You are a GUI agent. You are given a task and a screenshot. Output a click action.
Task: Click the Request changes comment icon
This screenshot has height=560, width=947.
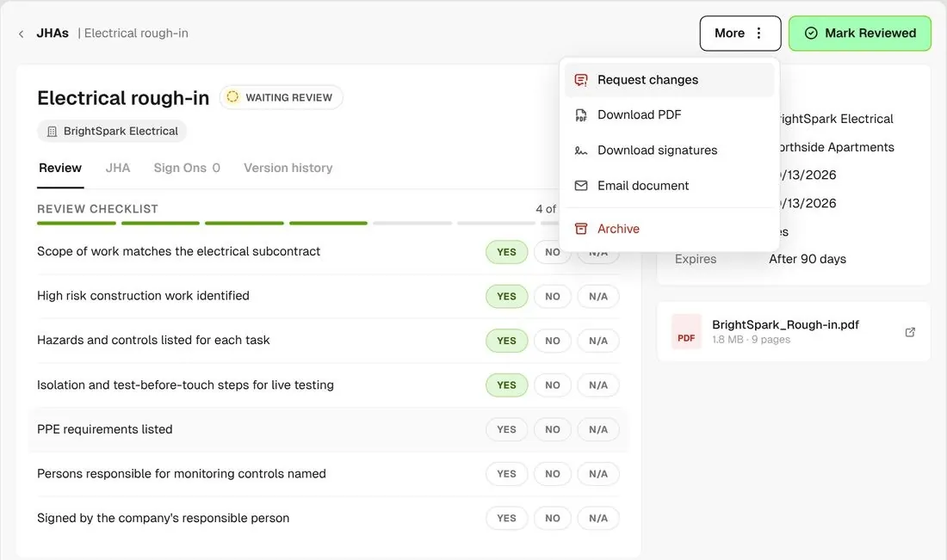[x=581, y=80]
